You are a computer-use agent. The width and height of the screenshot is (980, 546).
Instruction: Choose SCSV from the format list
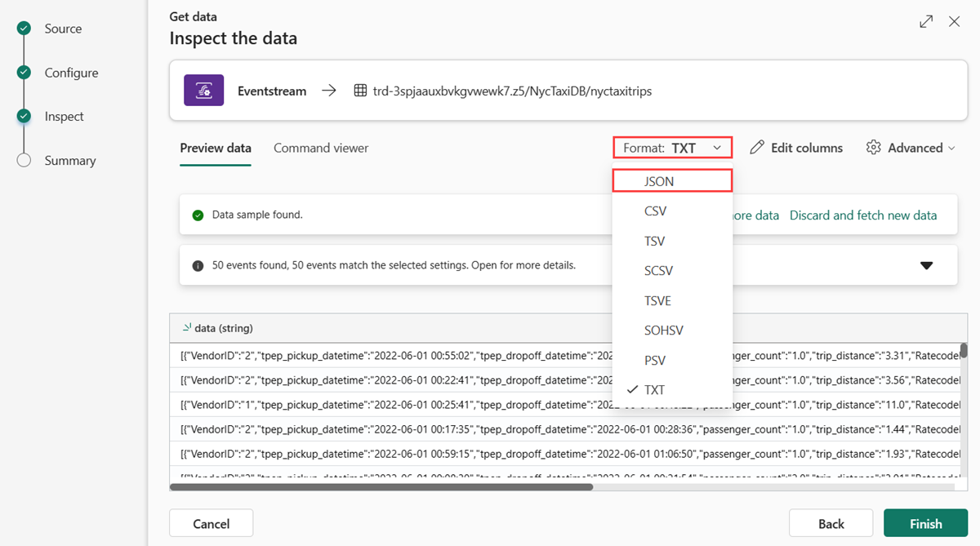672,270
